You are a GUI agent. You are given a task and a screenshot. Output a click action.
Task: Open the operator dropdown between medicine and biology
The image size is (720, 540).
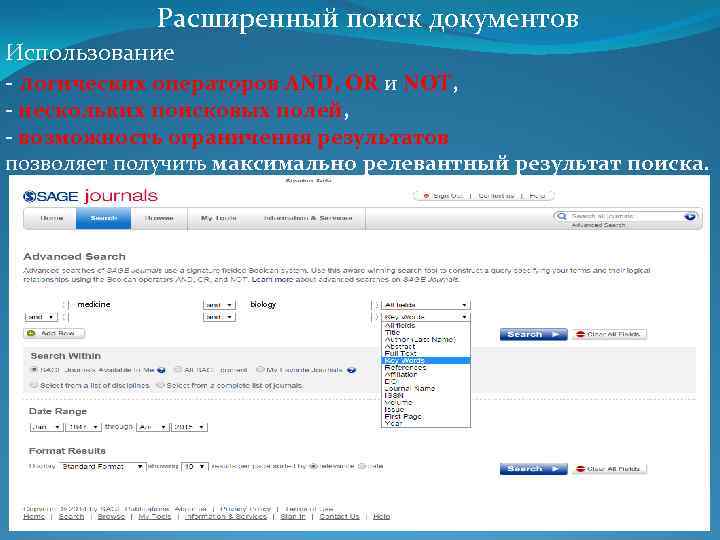(x=219, y=305)
